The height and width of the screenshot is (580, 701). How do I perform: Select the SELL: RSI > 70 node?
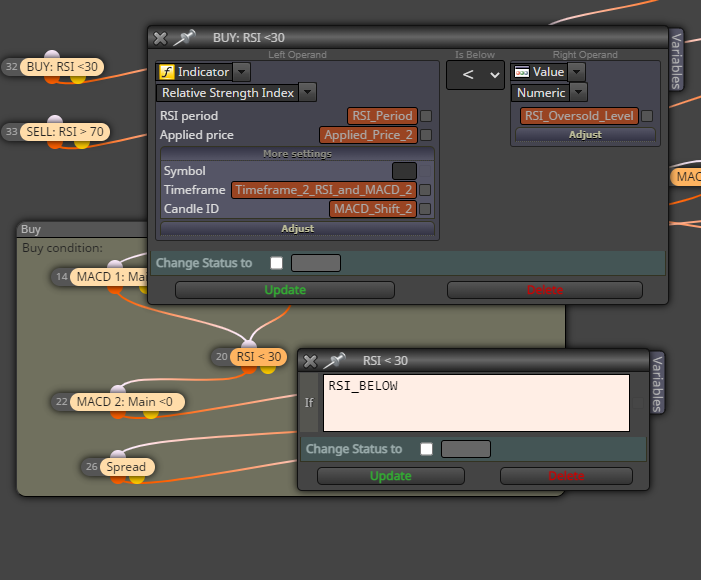coord(65,132)
